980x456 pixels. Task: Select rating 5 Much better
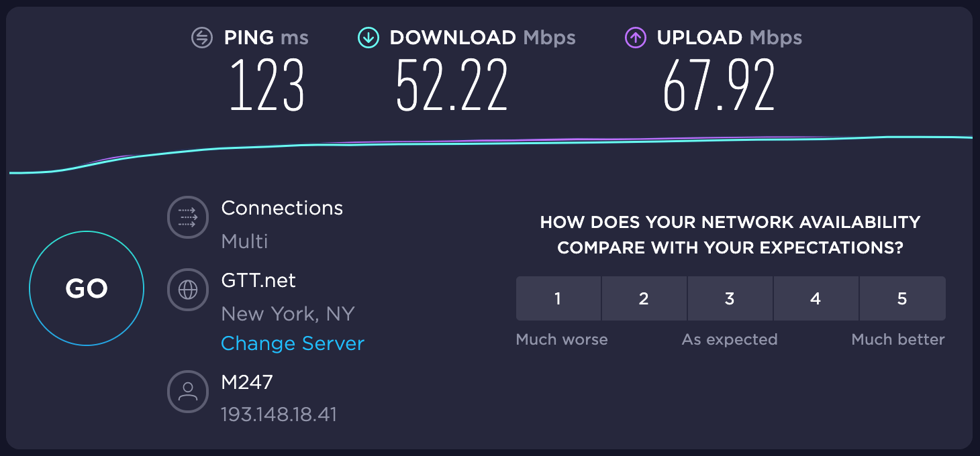click(902, 298)
